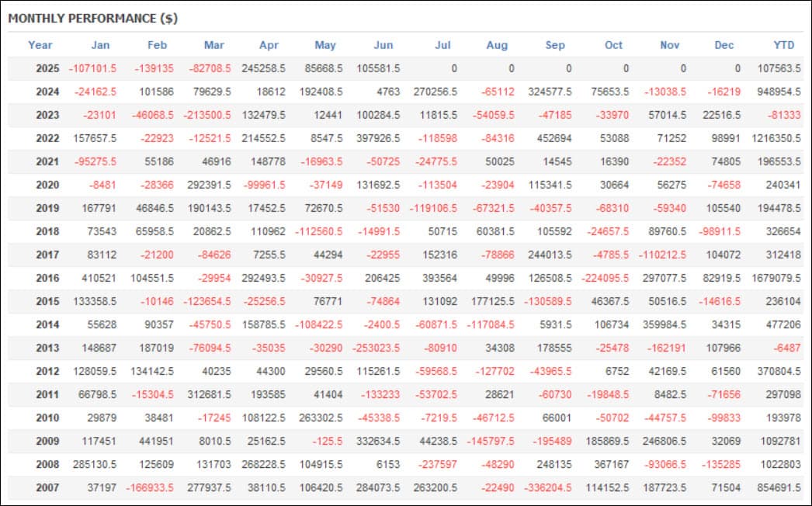Screen dimensions: 812x506
Task: Select the 245258.5 value in 2025 Apr
Action: (264, 68)
